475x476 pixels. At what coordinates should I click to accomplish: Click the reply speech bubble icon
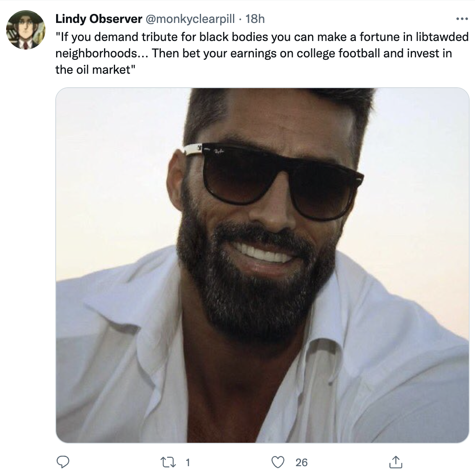point(63,462)
